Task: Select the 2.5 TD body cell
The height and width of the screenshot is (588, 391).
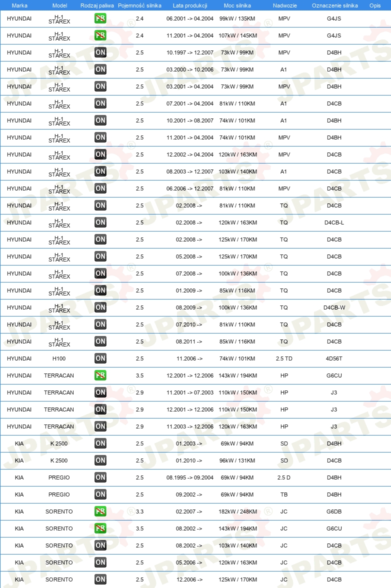Action: click(x=284, y=358)
